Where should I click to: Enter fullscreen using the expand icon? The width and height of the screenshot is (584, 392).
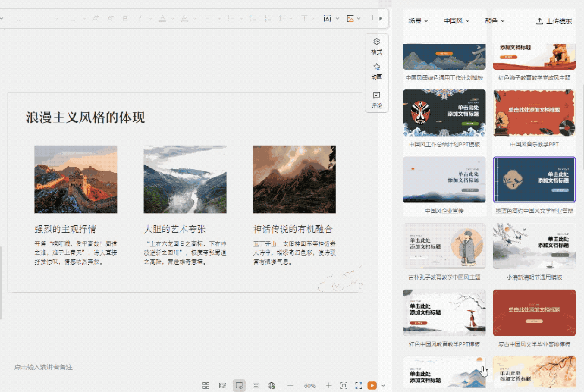(x=358, y=386)
